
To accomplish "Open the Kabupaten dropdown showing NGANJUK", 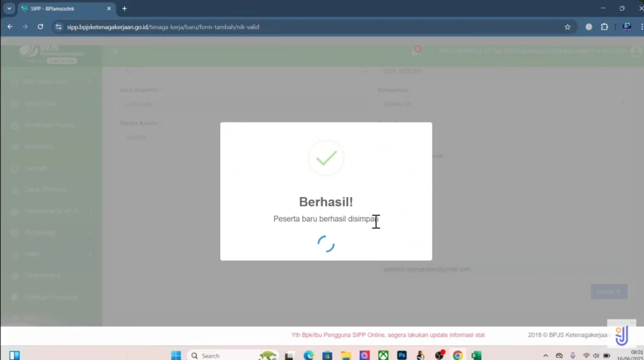I will [x=502, y=104].
